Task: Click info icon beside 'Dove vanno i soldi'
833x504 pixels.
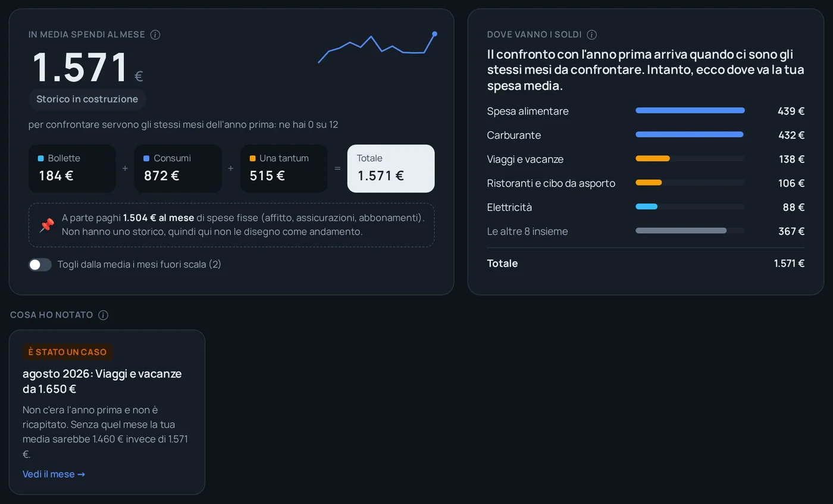Action: 591,35
